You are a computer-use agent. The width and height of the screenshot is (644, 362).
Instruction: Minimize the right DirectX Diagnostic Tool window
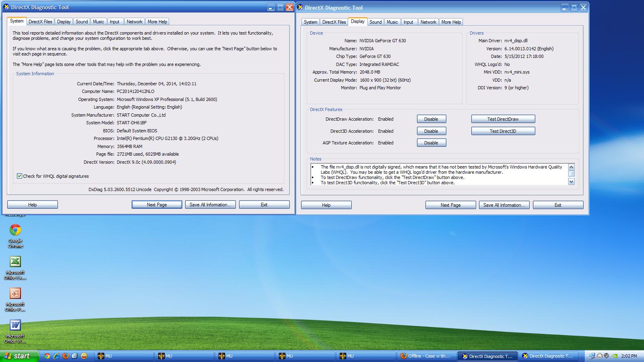(565, 7)
